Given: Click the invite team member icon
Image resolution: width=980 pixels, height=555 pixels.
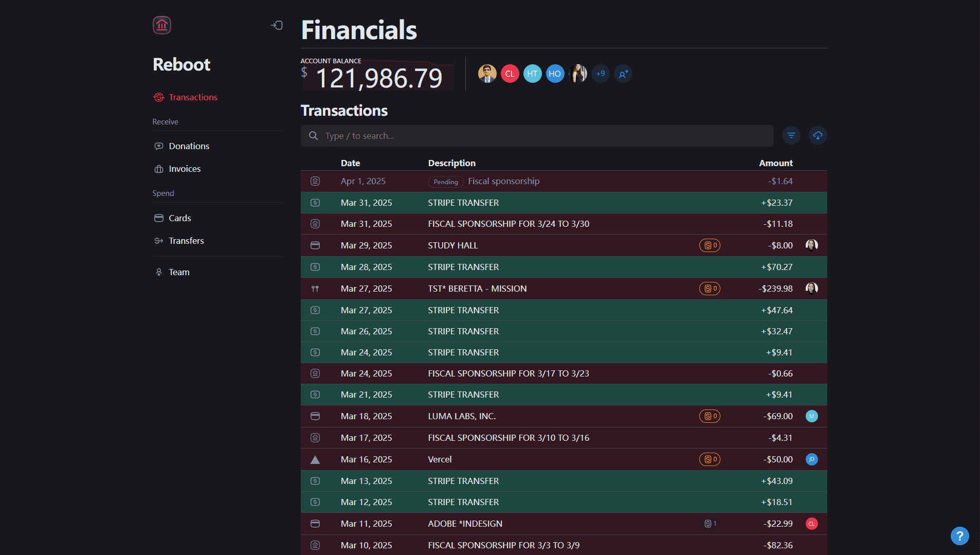Looking at the screenshot, I should [623, 74].
